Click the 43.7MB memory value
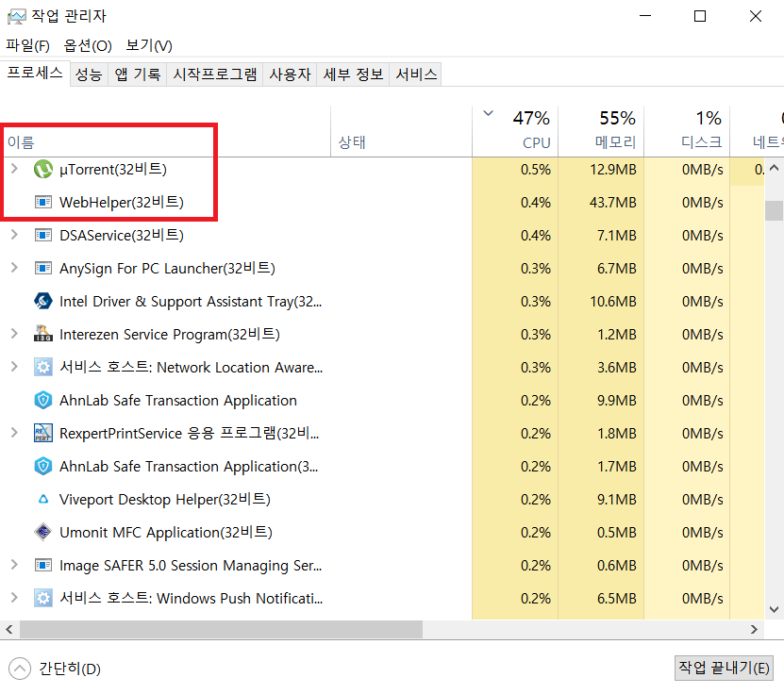Viewport: 784px width, 694px height. 613,203
